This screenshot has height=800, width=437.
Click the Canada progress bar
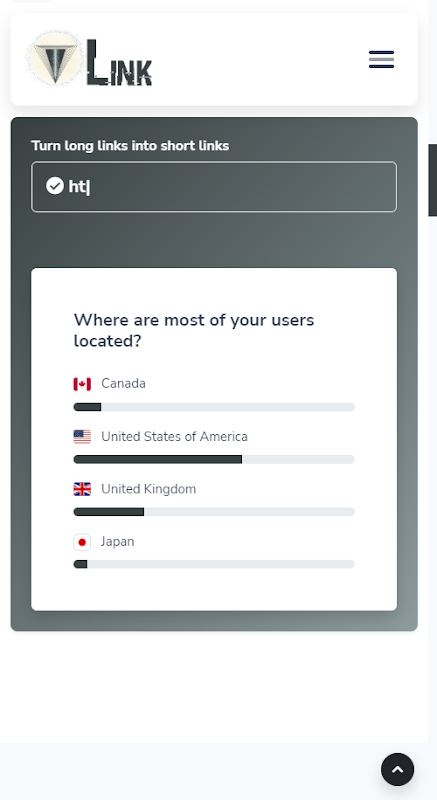tap(214, 407)
